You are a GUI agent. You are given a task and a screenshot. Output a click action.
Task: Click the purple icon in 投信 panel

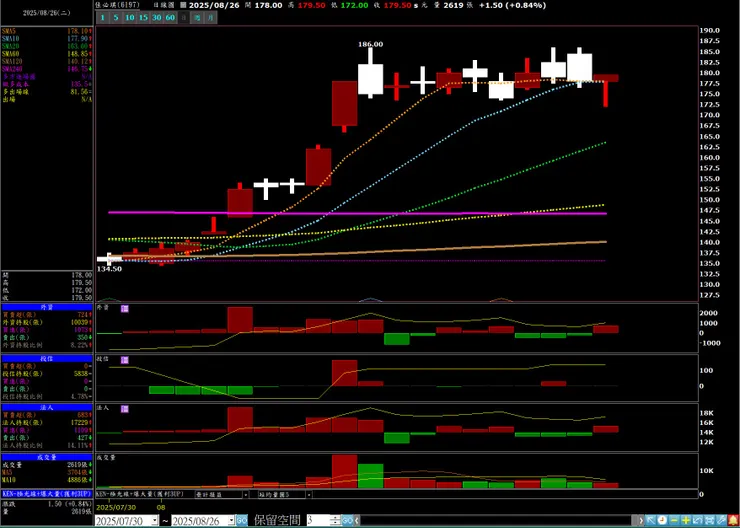(x=125, y=360)
